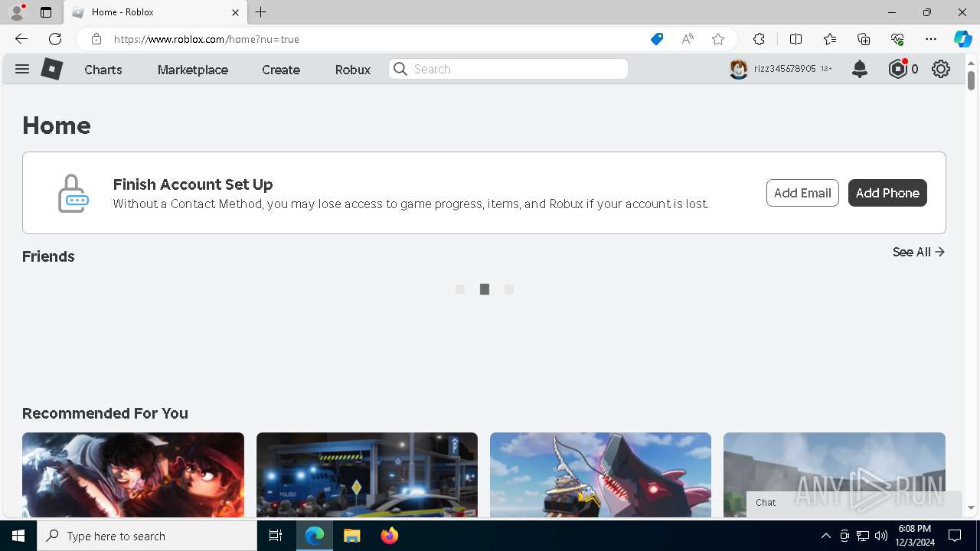Open Collections icon
This screenshot has height=551, width=980.
[x=864, y=39]
